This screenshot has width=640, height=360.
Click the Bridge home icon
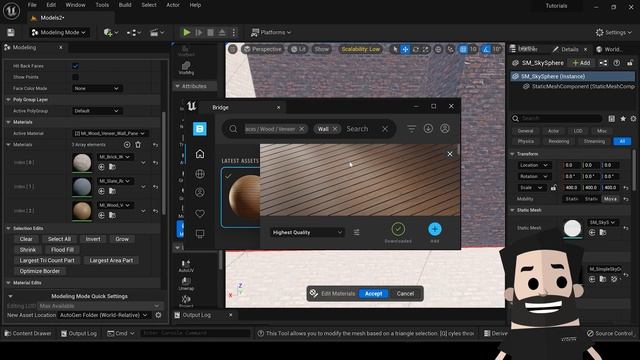pyautogui.click(x=200, y=154)
